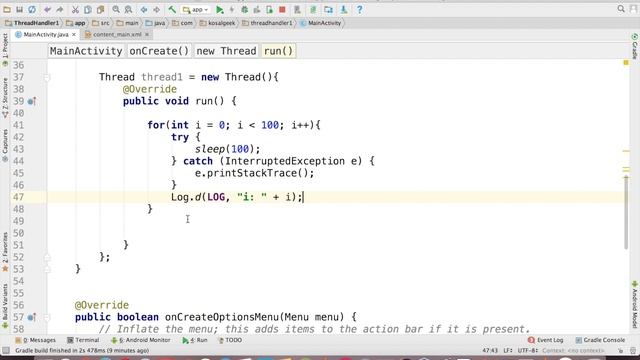
Task: Click the Debug bug icon
Action: [x=244, y=9]
